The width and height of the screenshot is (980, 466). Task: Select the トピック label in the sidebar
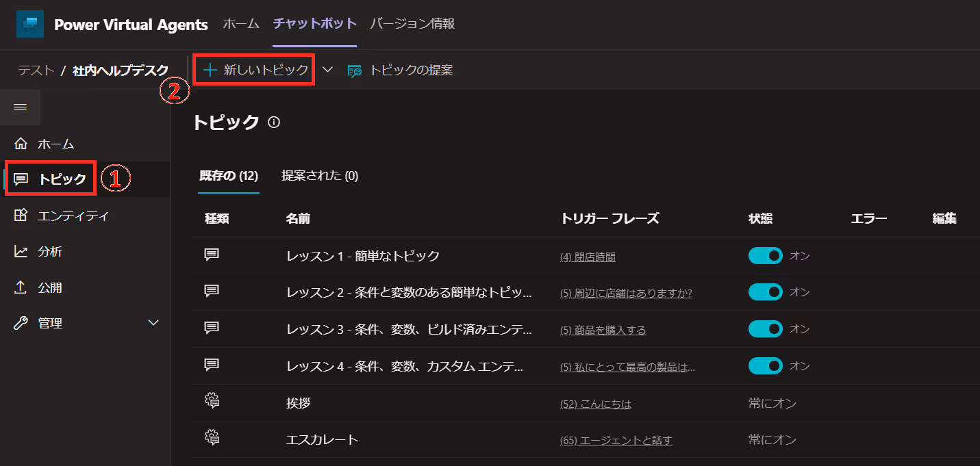pyautogui.click(x=62, y=179)
